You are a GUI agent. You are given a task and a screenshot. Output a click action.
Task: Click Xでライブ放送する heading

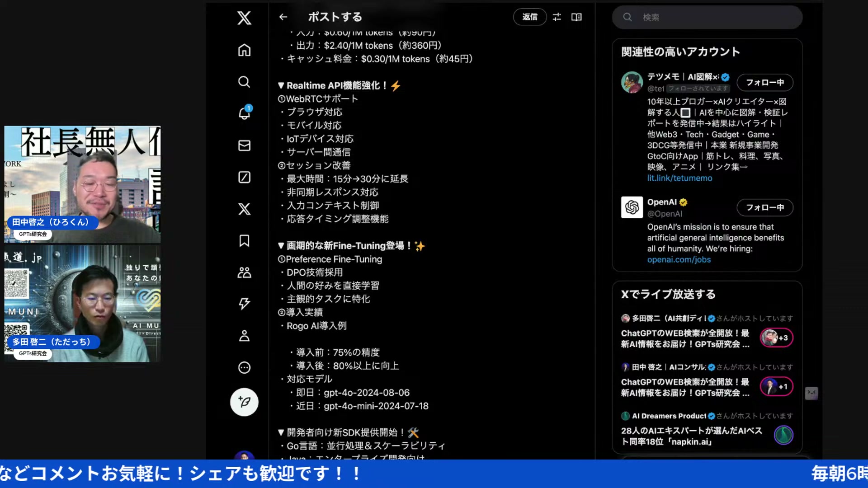668,294
